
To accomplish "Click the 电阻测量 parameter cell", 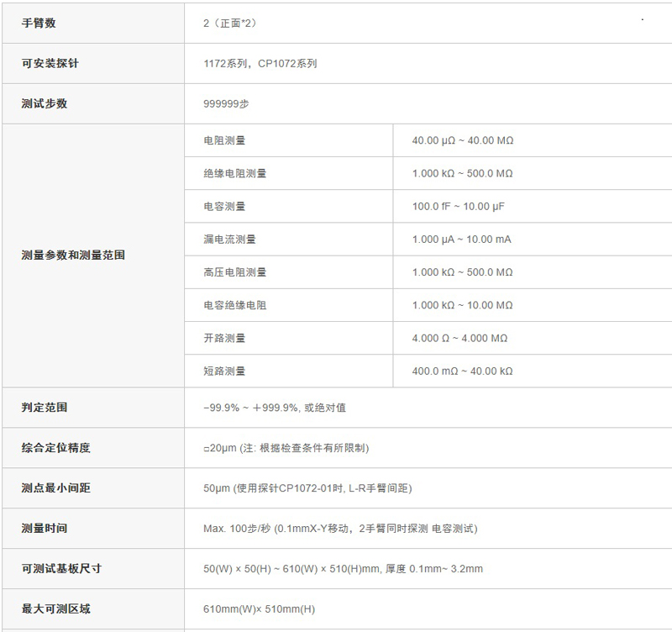I will tap(289, 140).
